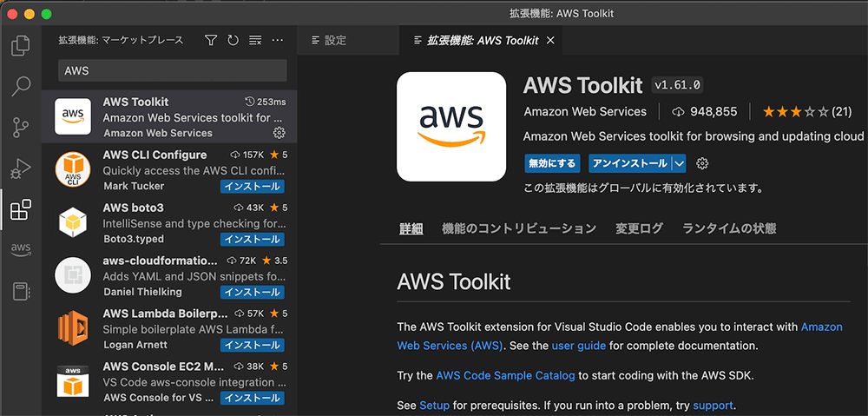Click the Boto3.typed publisher name
This screenshot has height=416, width=868.
pyautogui.click(x=134, y=239)
